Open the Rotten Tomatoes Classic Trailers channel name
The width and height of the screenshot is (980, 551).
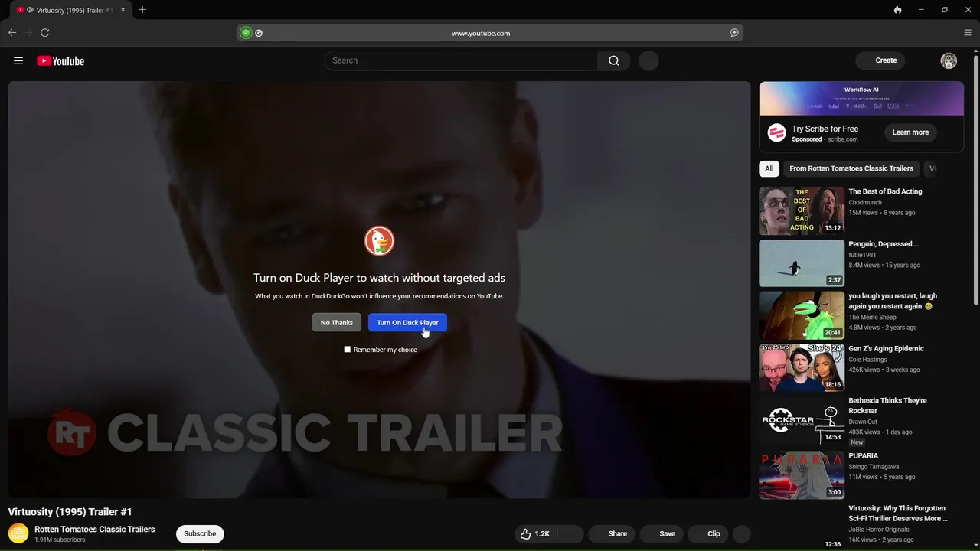pos(95,530)
